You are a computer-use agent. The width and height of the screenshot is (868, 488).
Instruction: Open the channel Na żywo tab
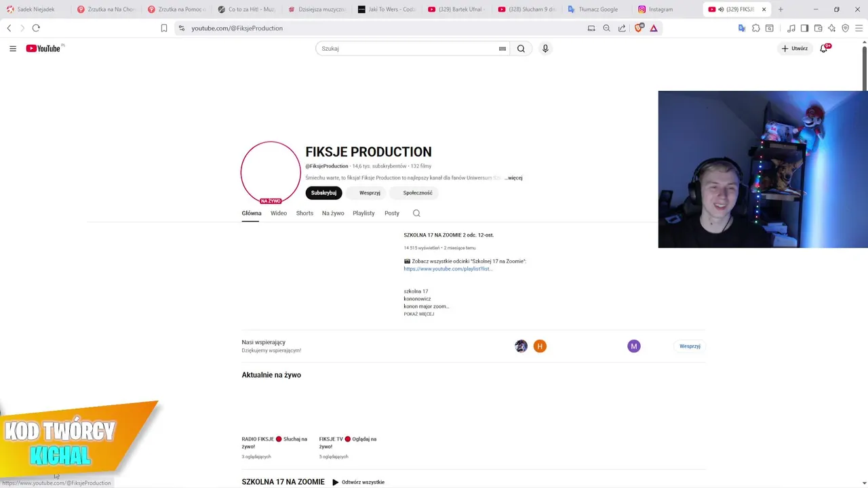(x=333, y=213)
